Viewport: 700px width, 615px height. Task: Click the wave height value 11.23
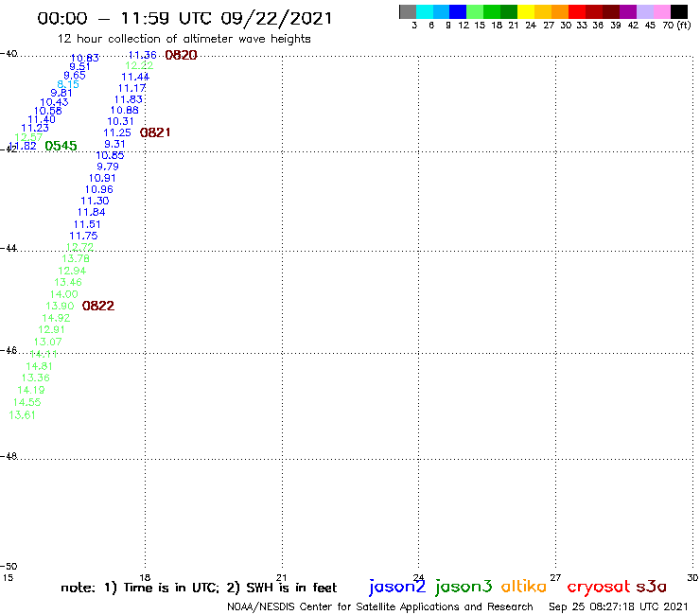35,128
